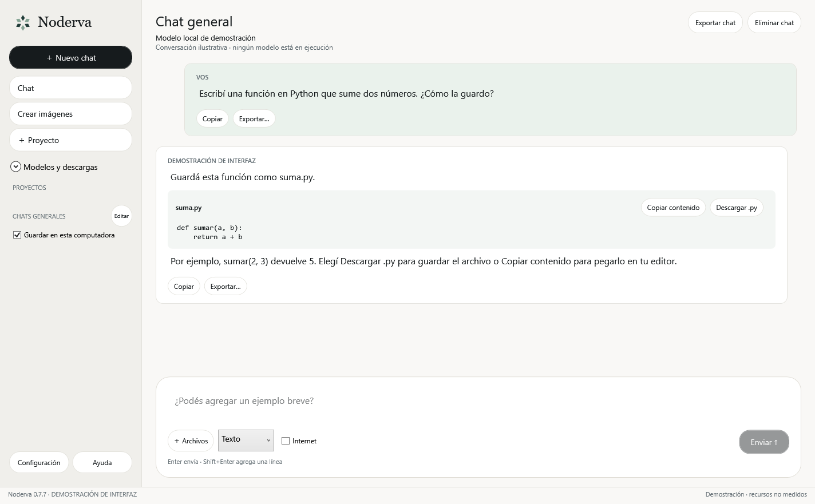Focus the message input field
This screenshot has width=815, height=504.
[478, 401]
